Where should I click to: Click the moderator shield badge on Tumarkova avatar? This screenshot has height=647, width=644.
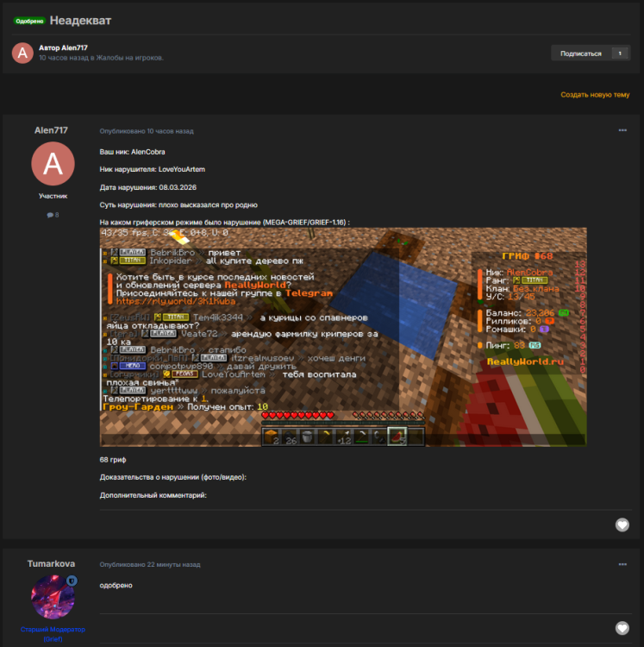tap(72, 581)
